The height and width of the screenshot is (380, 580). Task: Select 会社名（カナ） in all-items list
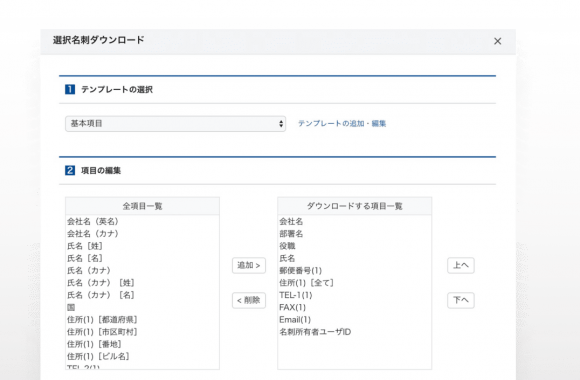click(142, 233)
